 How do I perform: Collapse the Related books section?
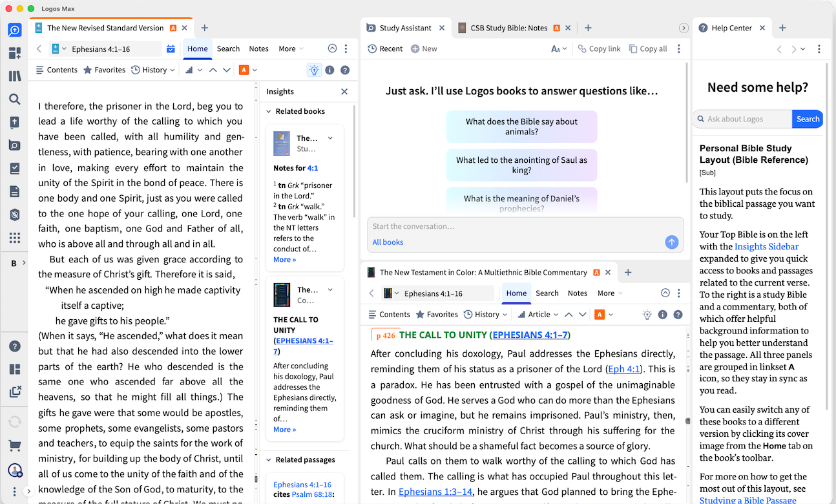click(269, 111)
